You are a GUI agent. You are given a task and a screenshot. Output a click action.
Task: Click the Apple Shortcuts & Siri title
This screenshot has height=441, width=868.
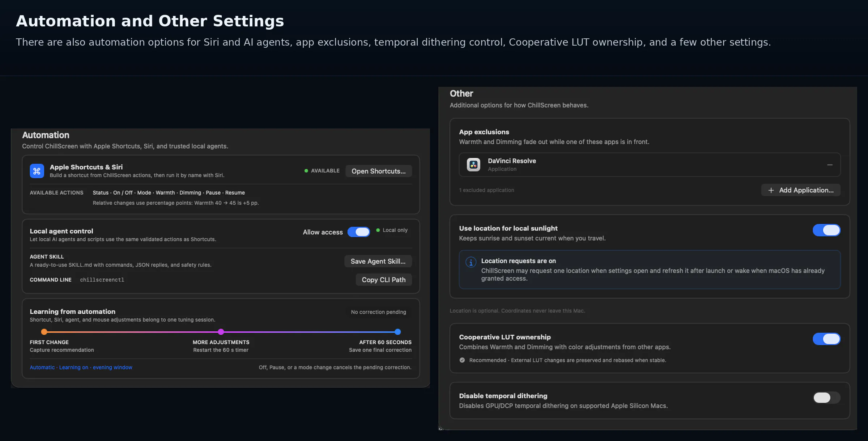click(x=86, y=167)
